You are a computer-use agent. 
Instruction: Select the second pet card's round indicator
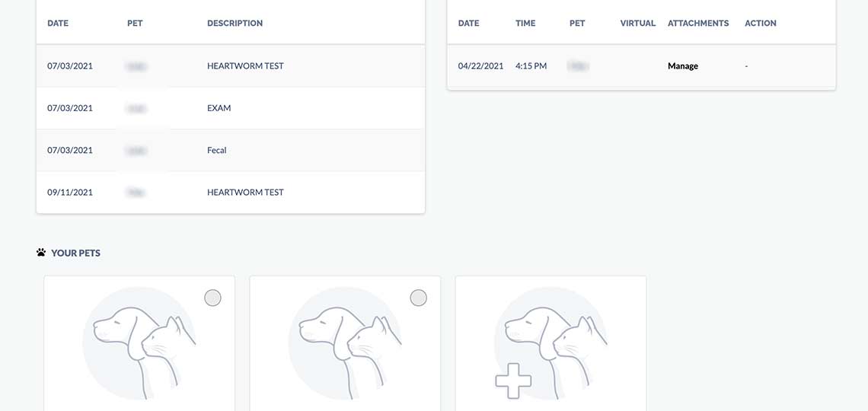(419, 298)
